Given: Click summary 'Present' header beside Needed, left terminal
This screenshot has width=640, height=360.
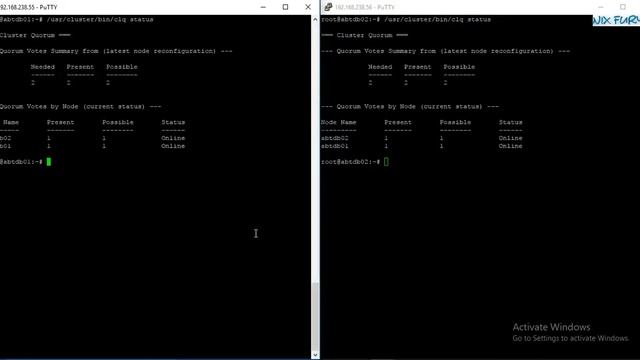Looking at the screenshot, I should click(80, 67).
